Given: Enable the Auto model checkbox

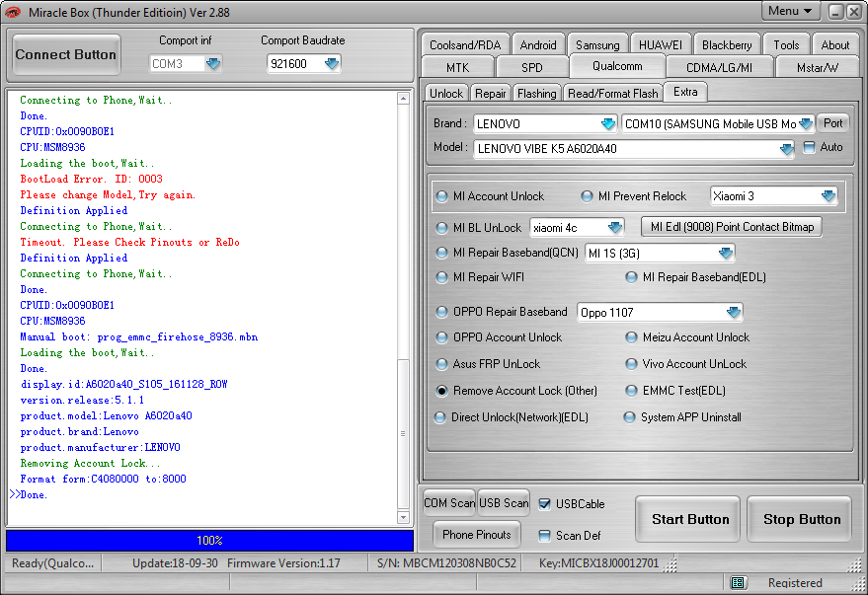Looking at the screenshot, I should pos(810,147).
